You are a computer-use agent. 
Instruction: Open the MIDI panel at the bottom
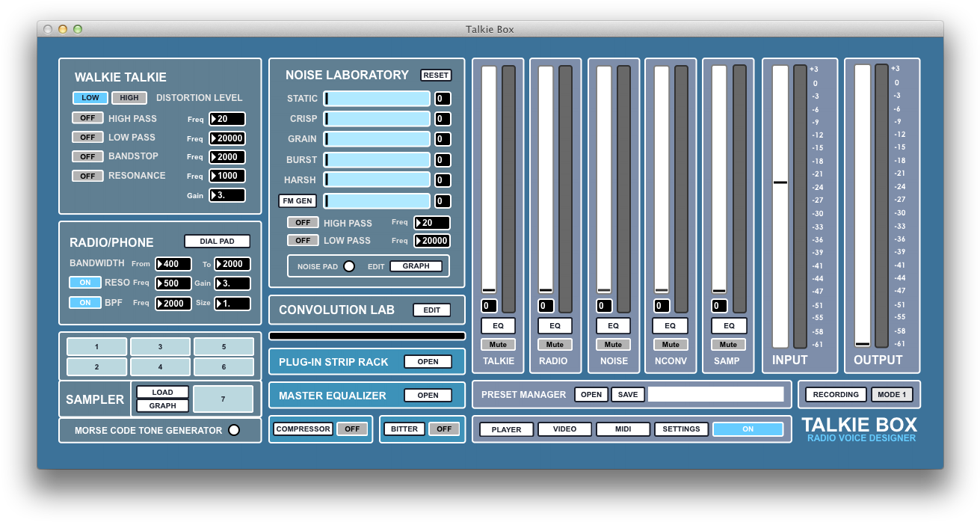point(623,429)
